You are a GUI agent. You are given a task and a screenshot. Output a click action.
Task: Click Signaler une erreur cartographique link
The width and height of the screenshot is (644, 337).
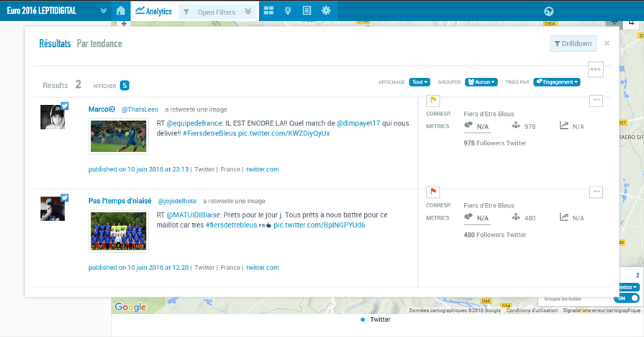[602, 310]
